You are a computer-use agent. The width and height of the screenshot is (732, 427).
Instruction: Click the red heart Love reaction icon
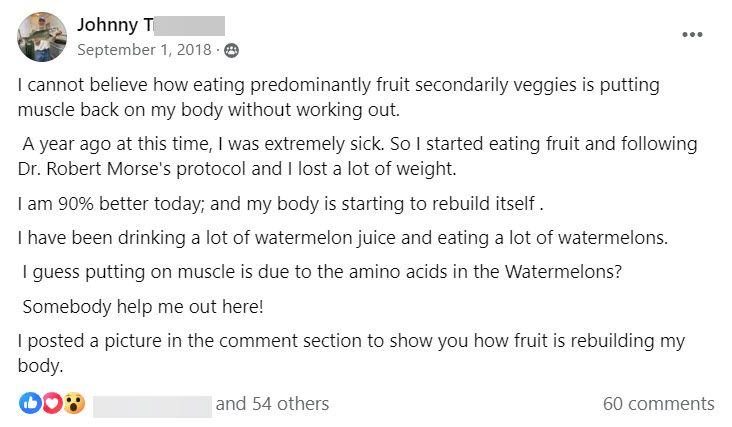coord(51,404)
